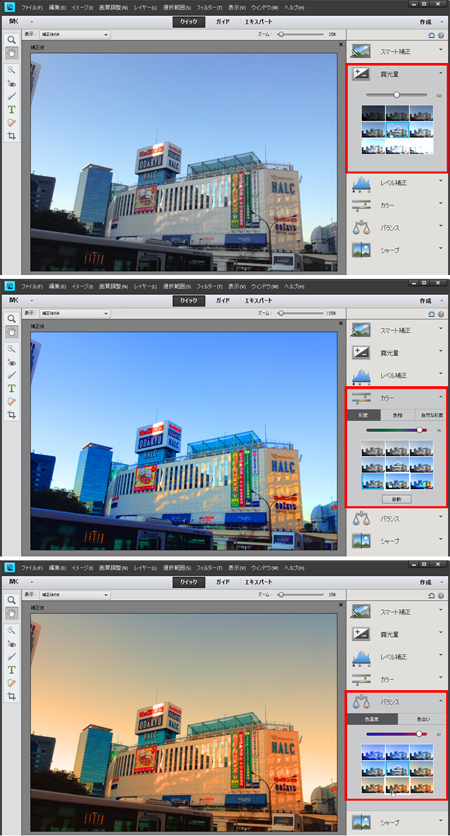Choose the Red Eye tool in middle window
The height and width of the screenshot is (836, 450).
(x=11, y=363)
